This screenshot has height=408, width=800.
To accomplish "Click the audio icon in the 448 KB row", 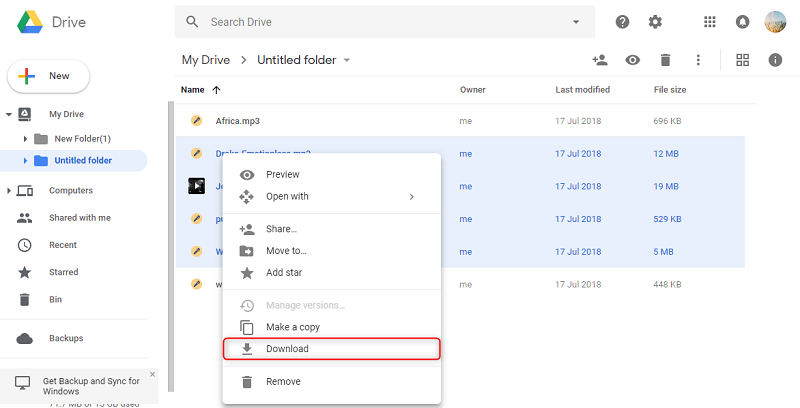I will pos(196,284).
